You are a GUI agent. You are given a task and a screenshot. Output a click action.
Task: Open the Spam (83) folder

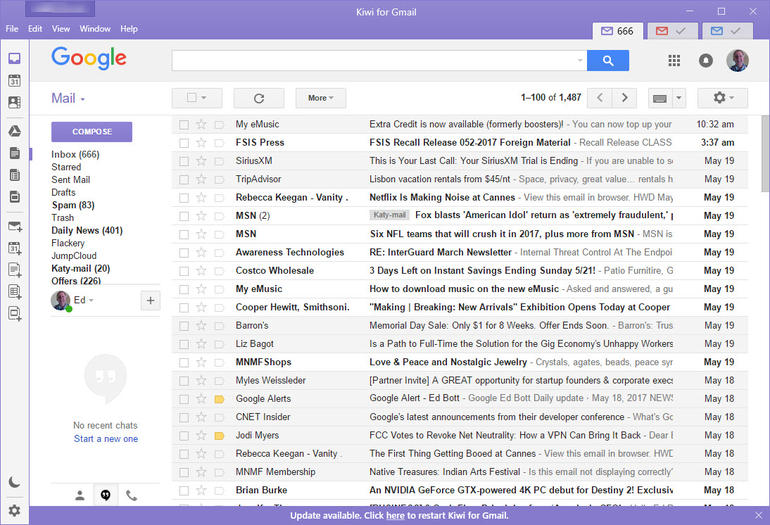pyautogui.click(x=73, y=205)
